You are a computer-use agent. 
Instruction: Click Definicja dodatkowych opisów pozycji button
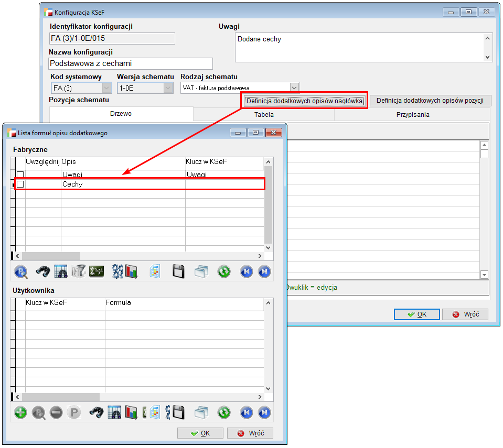[430, 101]
